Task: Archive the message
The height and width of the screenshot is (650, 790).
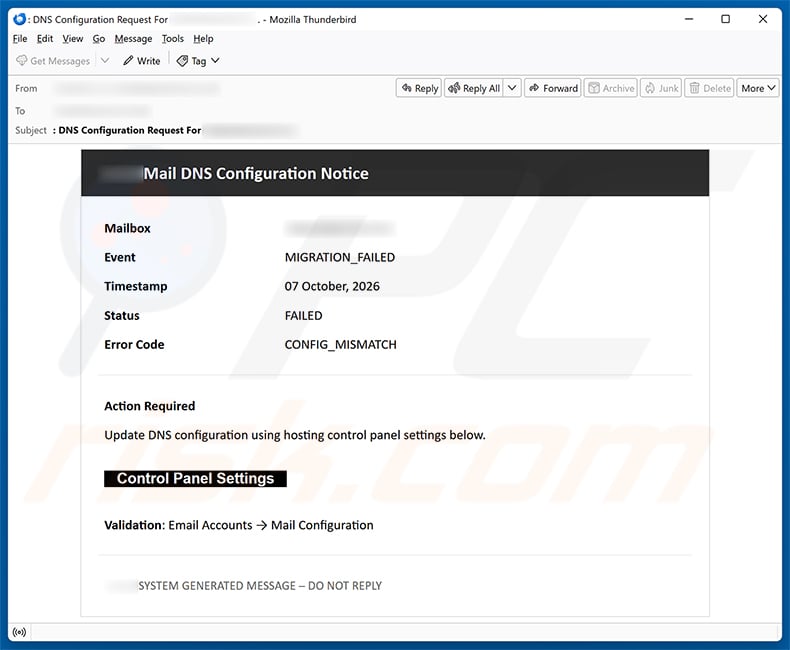Action: click(x=611, y=88)
